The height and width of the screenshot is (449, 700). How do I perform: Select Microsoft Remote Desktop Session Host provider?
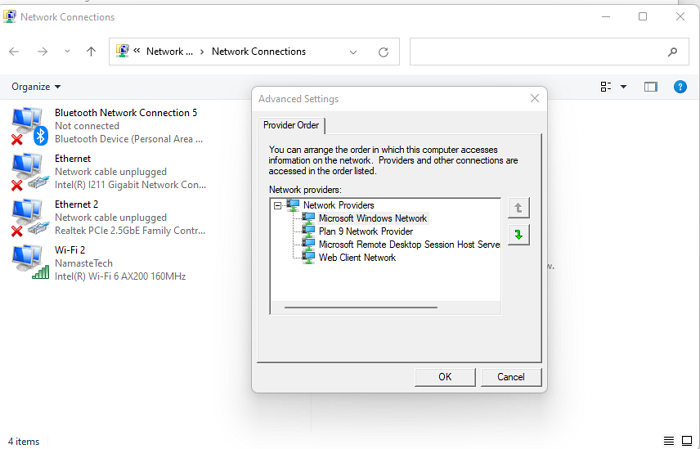point(409,244)
